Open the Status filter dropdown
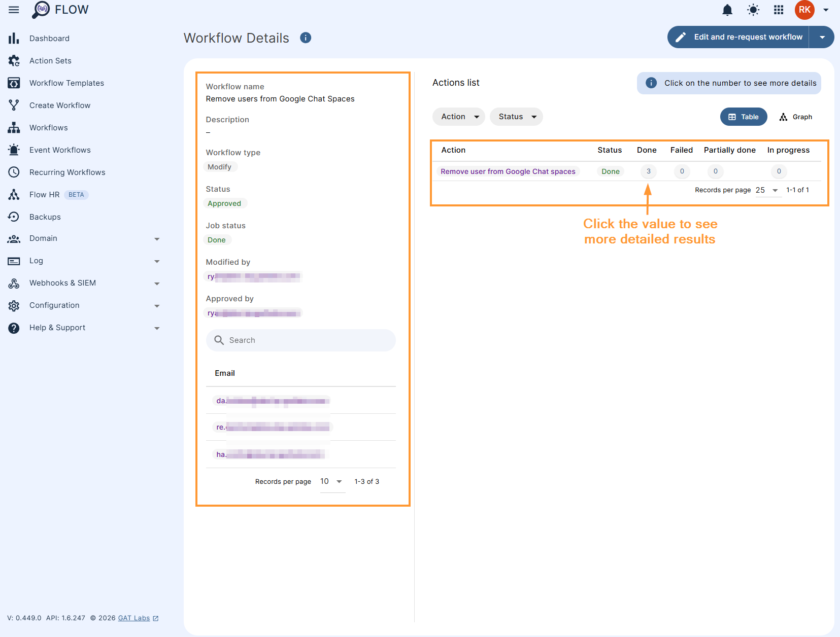The height and width of the screenshot is (637, 840). (x=516, y=117)
